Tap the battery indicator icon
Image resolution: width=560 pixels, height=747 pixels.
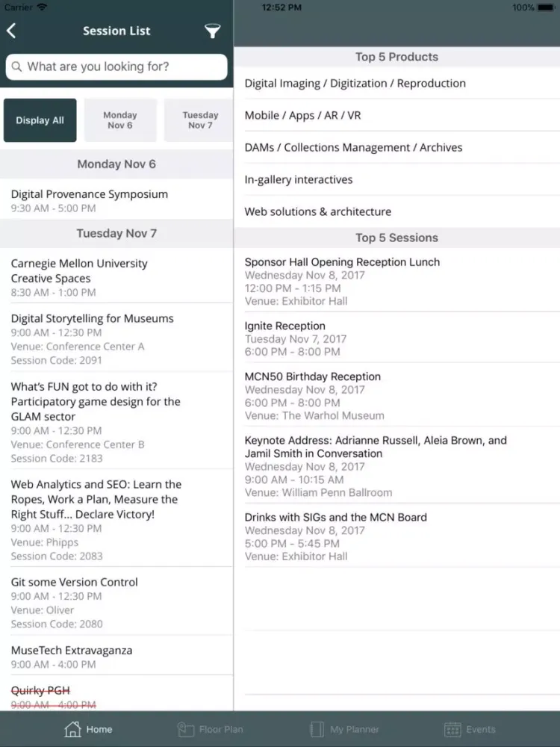(546, 7)
